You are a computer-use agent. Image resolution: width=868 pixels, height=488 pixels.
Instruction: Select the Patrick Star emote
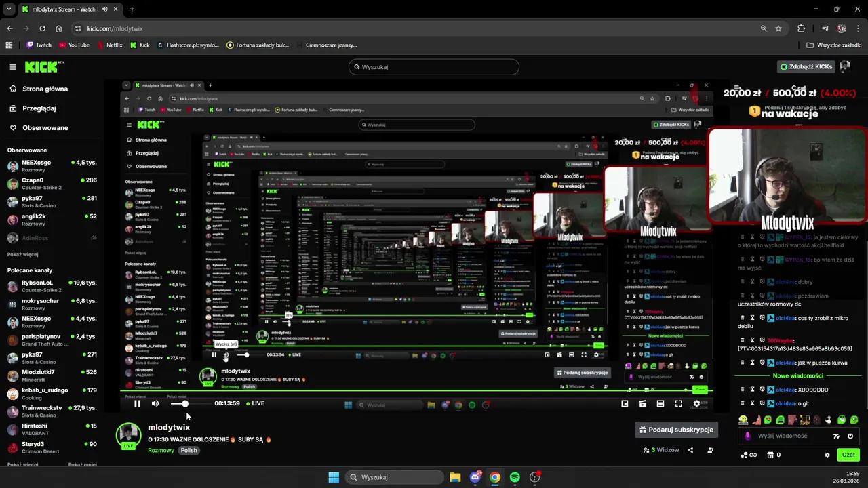756,420
